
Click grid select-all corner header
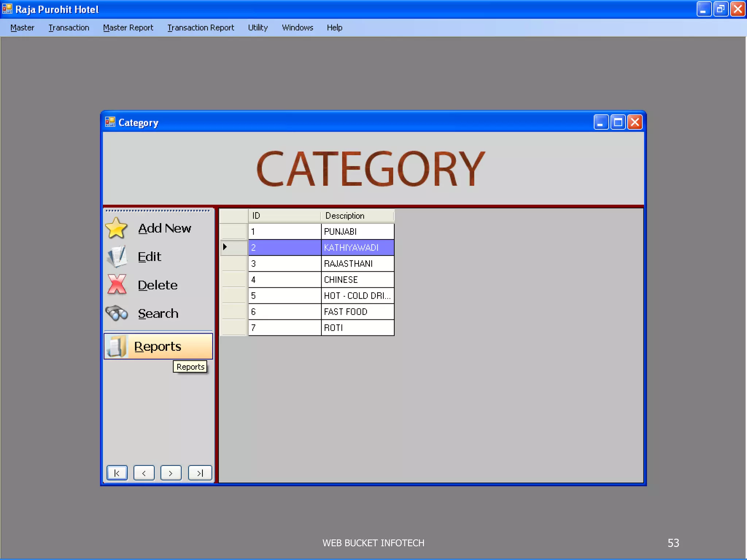(x=234, y=216)
